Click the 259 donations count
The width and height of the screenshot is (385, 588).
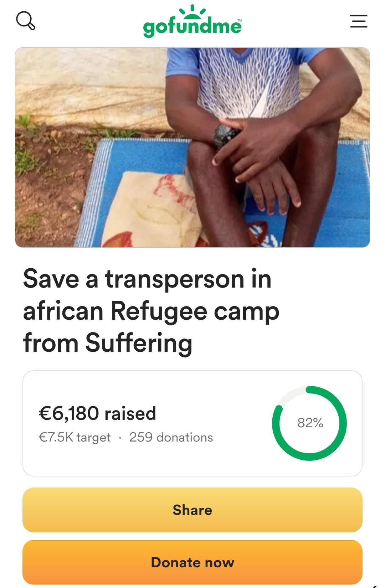pyautogui.click(x=171, y=437)
